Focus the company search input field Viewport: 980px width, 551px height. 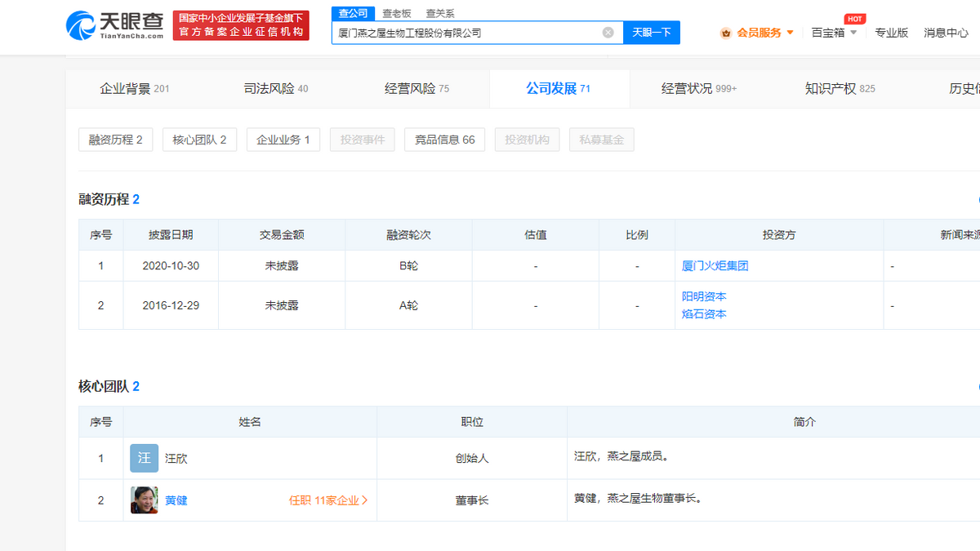coord(468,33)
